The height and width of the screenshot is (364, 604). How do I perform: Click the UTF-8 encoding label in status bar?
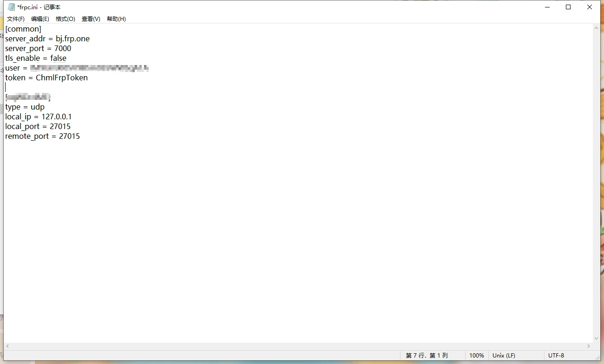point(556,356)
